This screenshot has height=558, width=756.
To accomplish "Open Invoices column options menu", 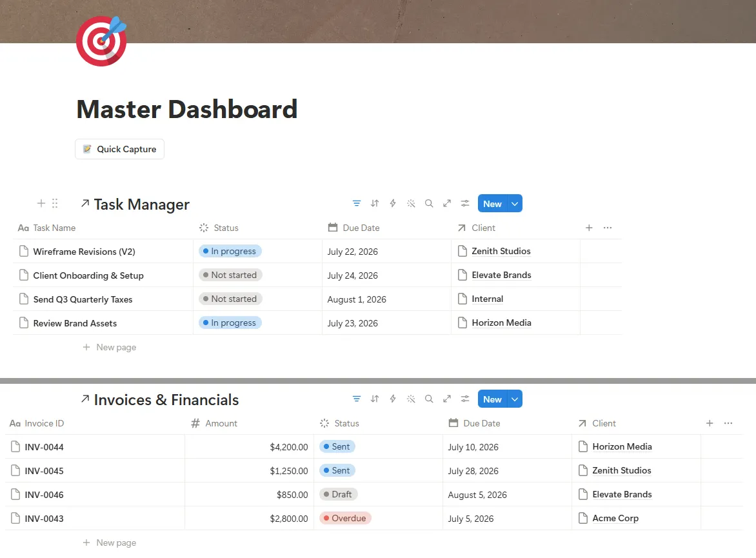I will (728, 423).
